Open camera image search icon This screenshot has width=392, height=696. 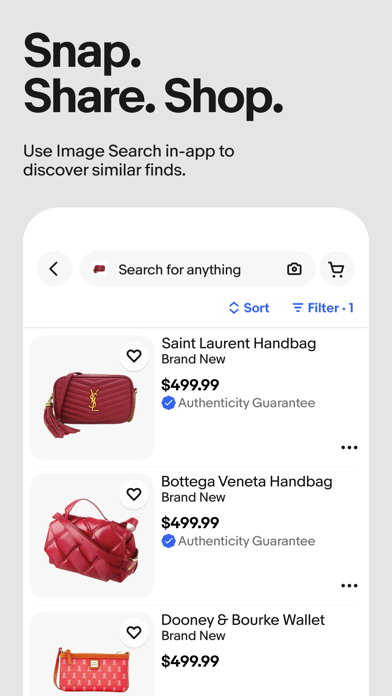coord(294,269)
